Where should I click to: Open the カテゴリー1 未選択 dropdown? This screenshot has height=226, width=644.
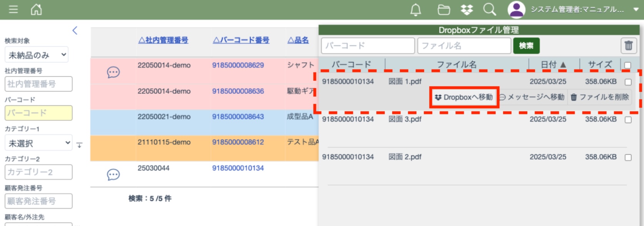pyautogui.click(x=39, y=143)
